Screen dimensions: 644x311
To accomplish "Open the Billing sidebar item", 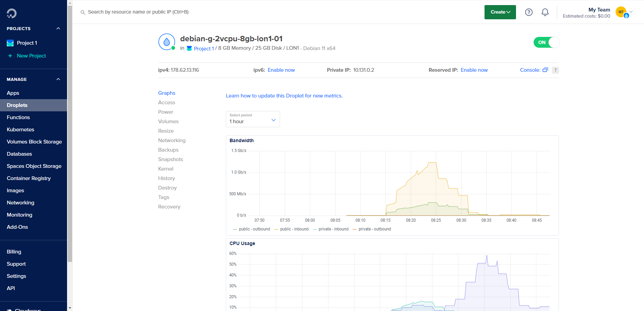I will tap(14, 252).
